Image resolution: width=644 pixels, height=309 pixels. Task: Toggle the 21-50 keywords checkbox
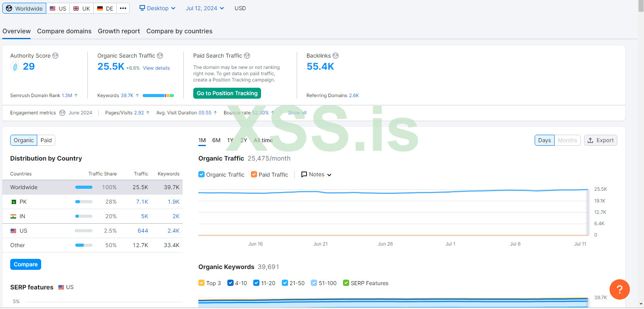285,283
